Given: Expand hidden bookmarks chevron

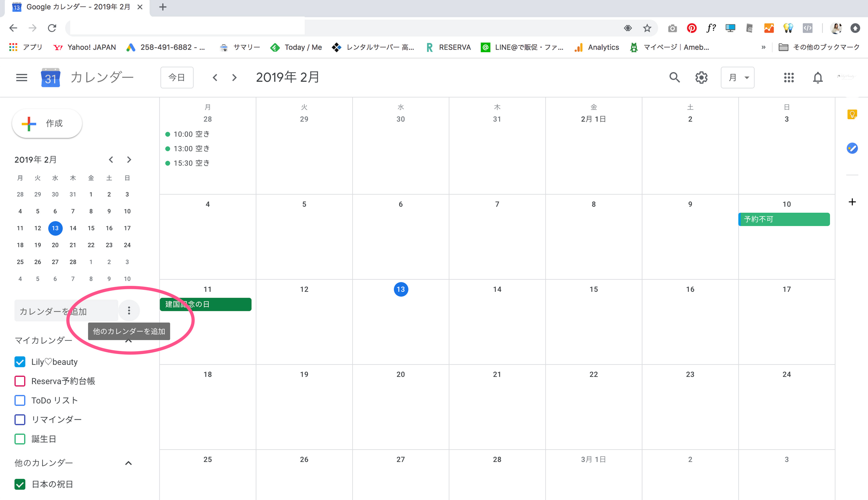Looking at the screenshot, I should (763, 47).
